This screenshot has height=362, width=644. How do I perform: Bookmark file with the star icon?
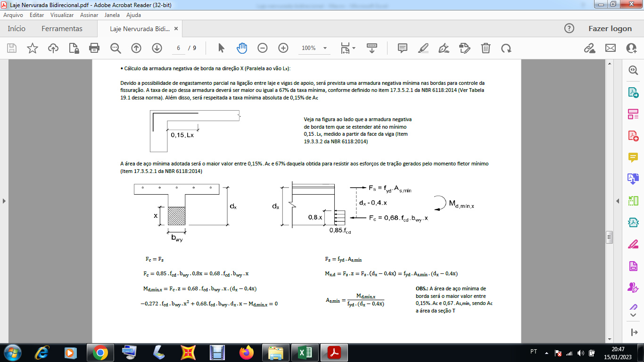click(32, 48)
